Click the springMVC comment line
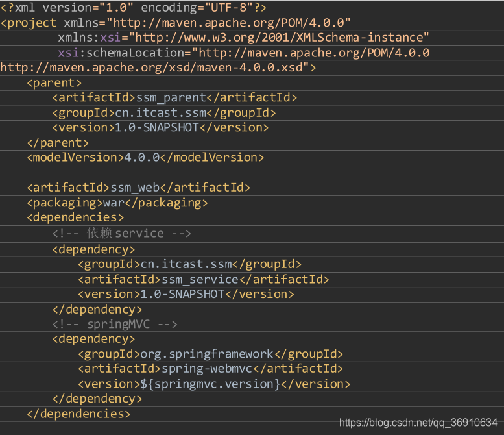504x435 pixels. tap(115, 324)
